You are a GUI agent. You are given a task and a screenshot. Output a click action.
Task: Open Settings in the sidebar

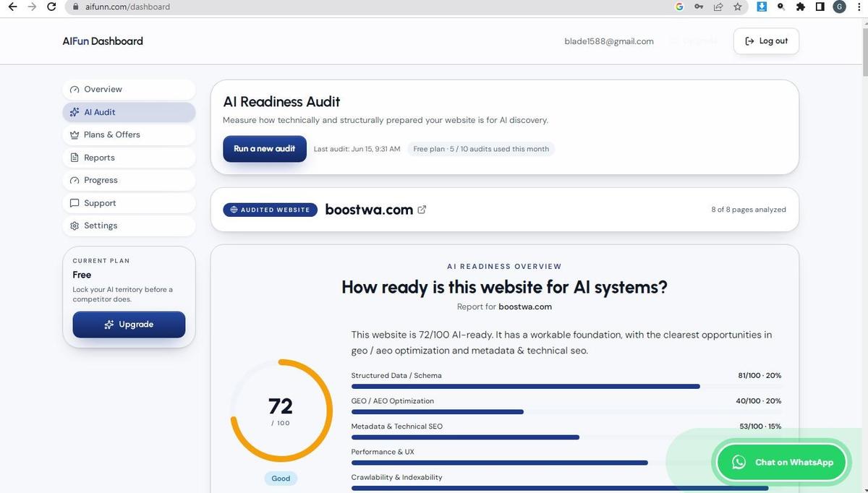(x=129, y=226)
